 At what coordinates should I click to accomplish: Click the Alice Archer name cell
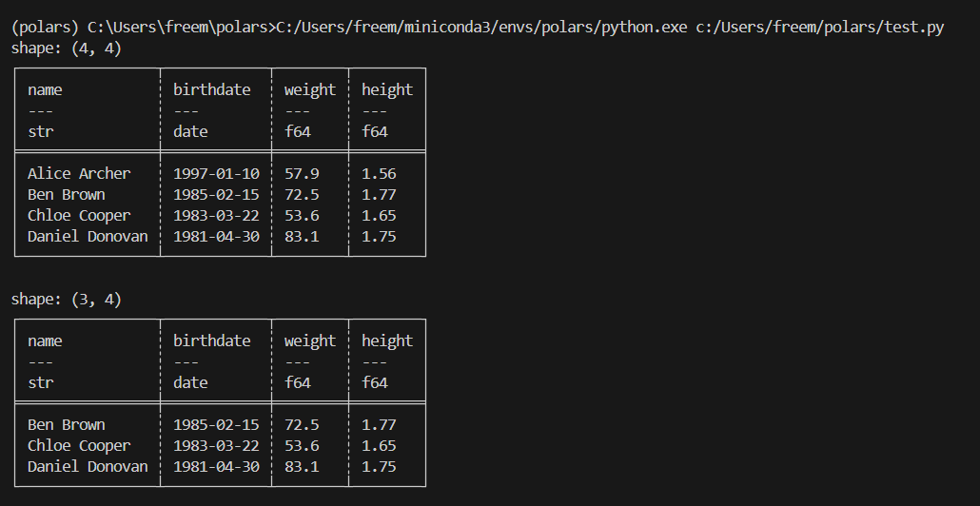pos(79,174)
